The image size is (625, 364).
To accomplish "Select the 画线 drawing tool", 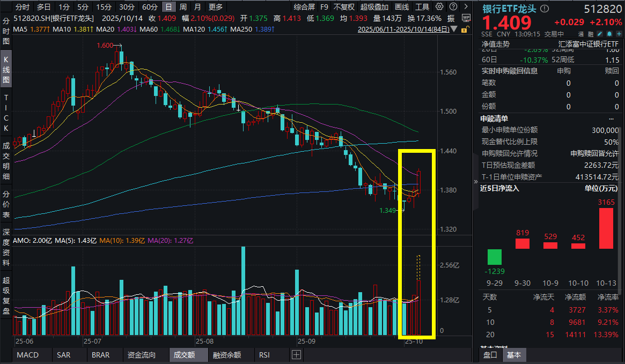I will pyautogui.click(x=402, y=7).
